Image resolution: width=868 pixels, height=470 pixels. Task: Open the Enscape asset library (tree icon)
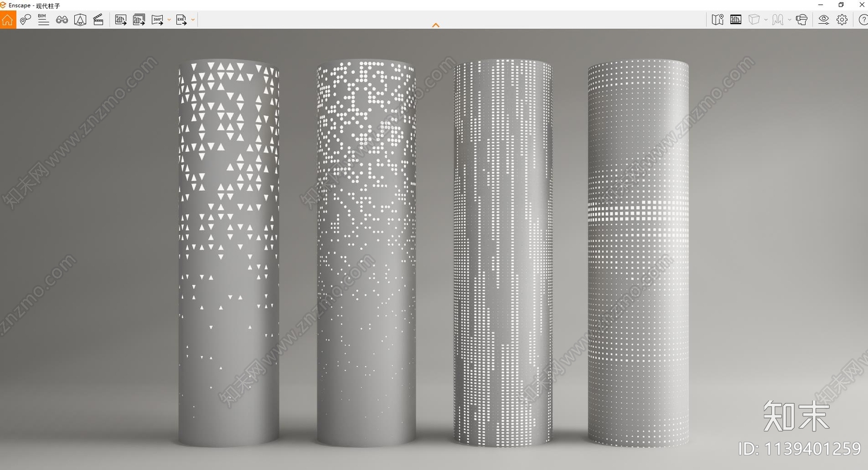(x=80, y=20)
